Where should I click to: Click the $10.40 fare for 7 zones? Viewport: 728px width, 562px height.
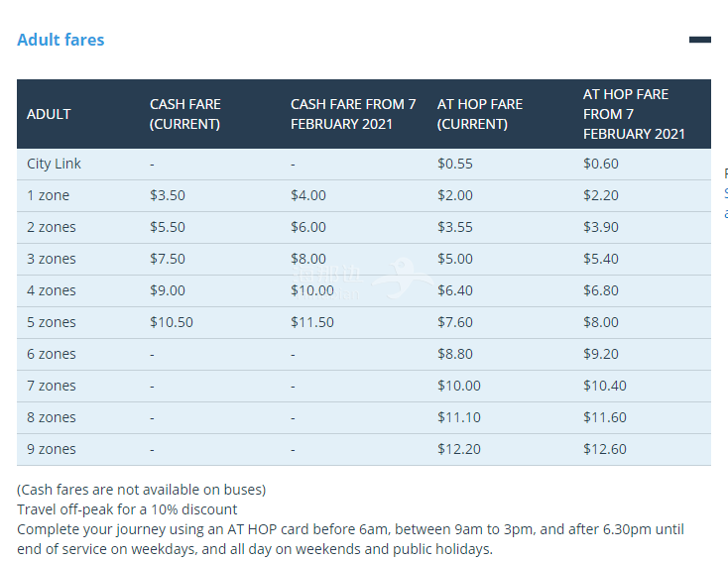(x=604, y=386)
